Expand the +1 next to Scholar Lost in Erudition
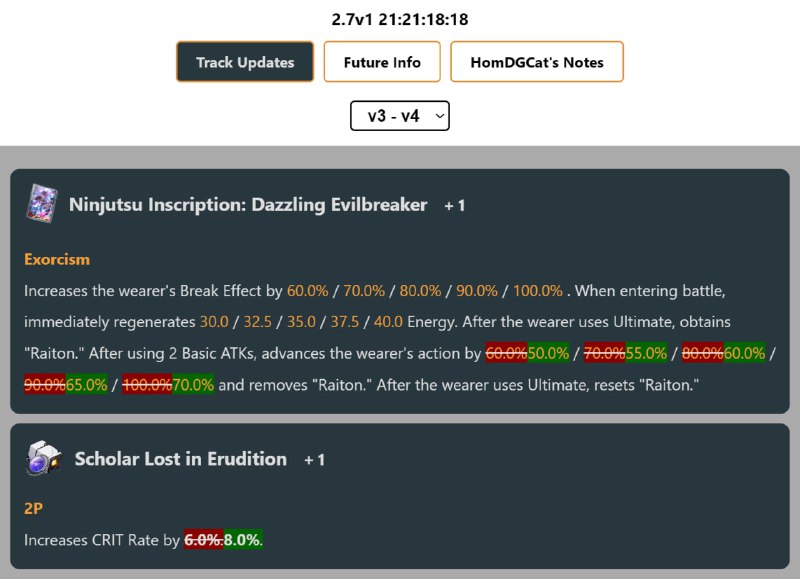Viewport: 800px width, 579px height. (x=314, y=460)
